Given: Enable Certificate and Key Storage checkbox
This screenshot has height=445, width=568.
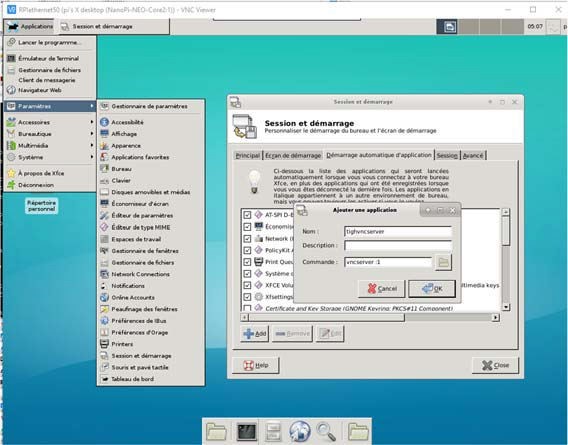Looking at the screenshot, I should [x=247, y=308].
